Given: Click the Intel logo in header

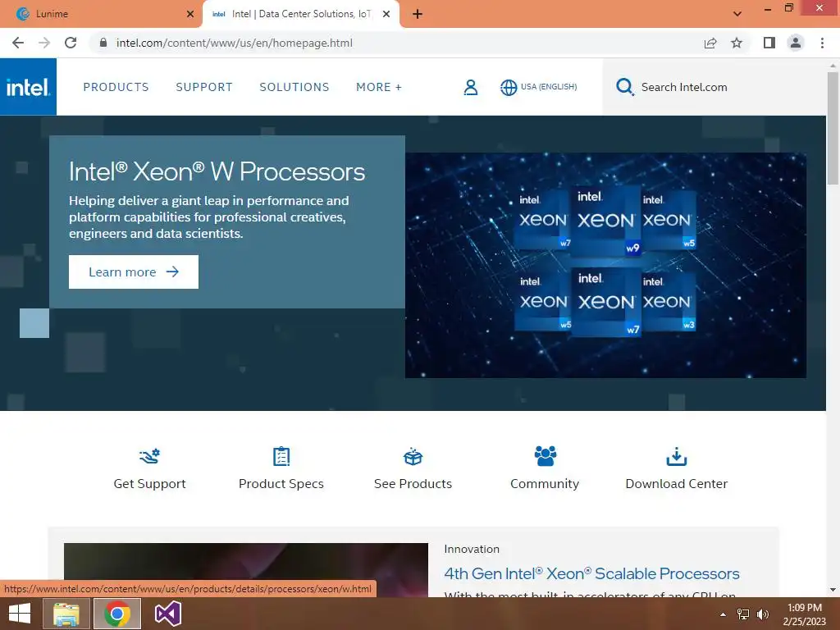Looking at the screenshot, I should tap(28, 87).
